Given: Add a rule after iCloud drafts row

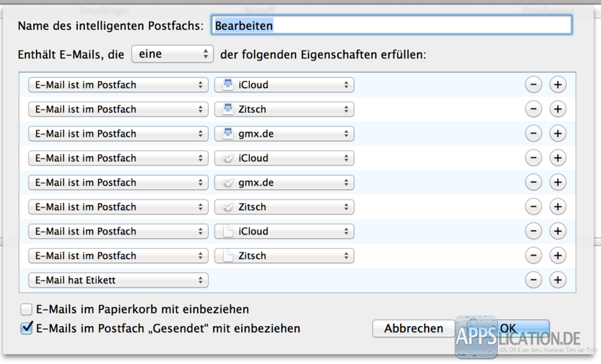Looking at the screenshot, I should pos(557,231).
